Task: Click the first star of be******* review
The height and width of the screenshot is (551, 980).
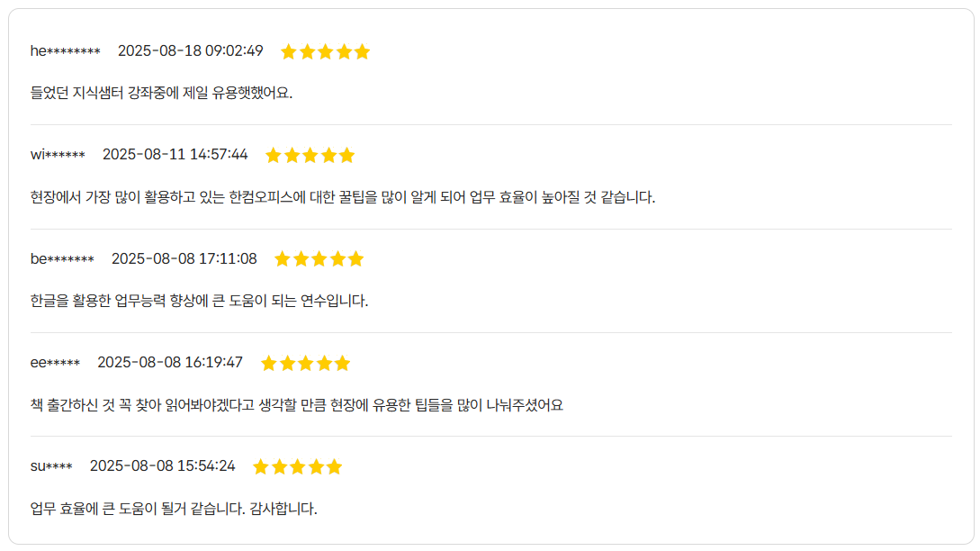Action: (x=283, y=259)
